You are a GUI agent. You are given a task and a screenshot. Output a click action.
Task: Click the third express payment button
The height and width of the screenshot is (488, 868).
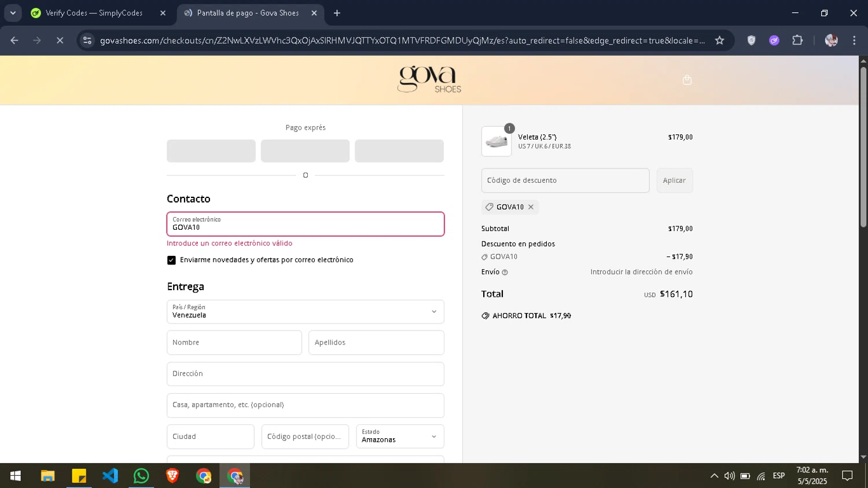coord(399,151)
